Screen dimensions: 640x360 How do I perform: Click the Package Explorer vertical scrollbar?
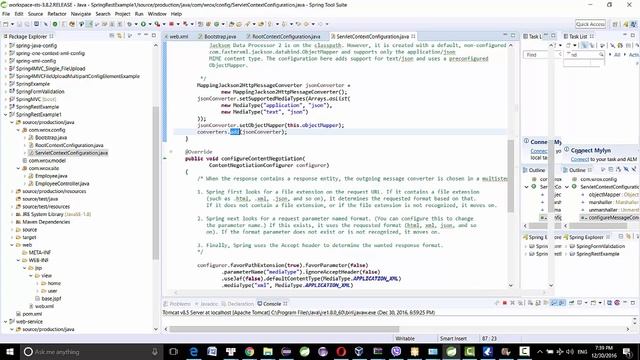click(x=156, y=182)
